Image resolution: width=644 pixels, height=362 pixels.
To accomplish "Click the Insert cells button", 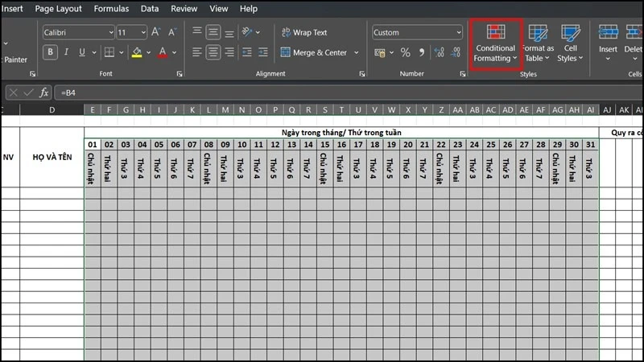I will (608, 43).
